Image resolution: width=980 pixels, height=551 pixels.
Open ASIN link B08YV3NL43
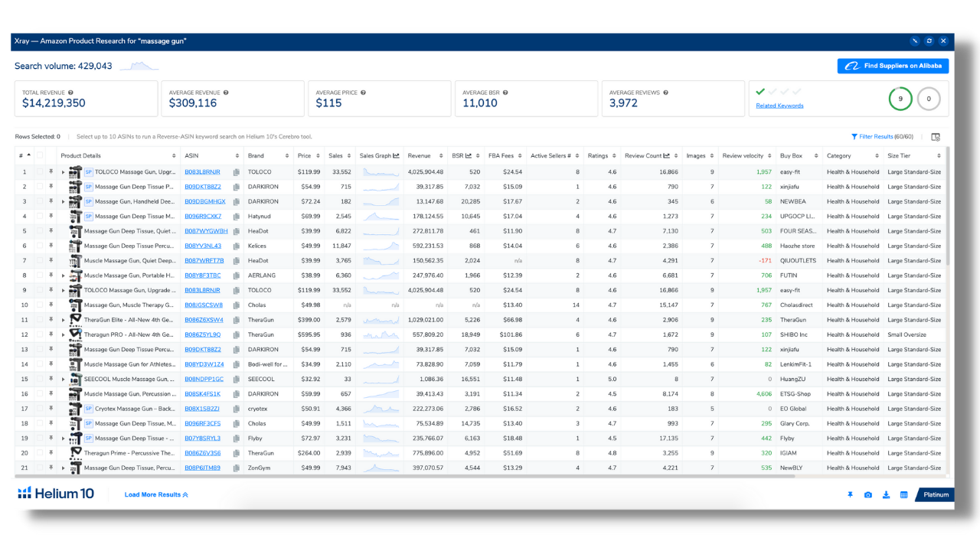pos(203,246)
